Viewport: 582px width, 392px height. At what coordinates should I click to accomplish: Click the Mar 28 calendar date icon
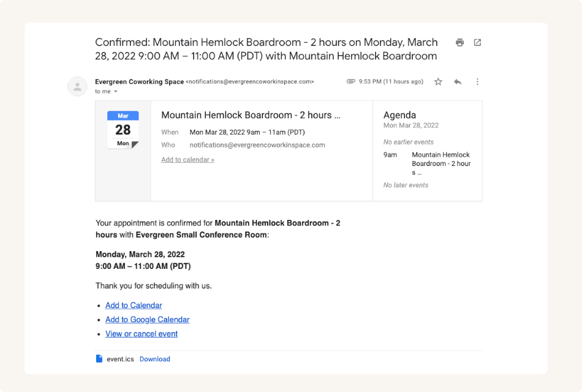123,130
